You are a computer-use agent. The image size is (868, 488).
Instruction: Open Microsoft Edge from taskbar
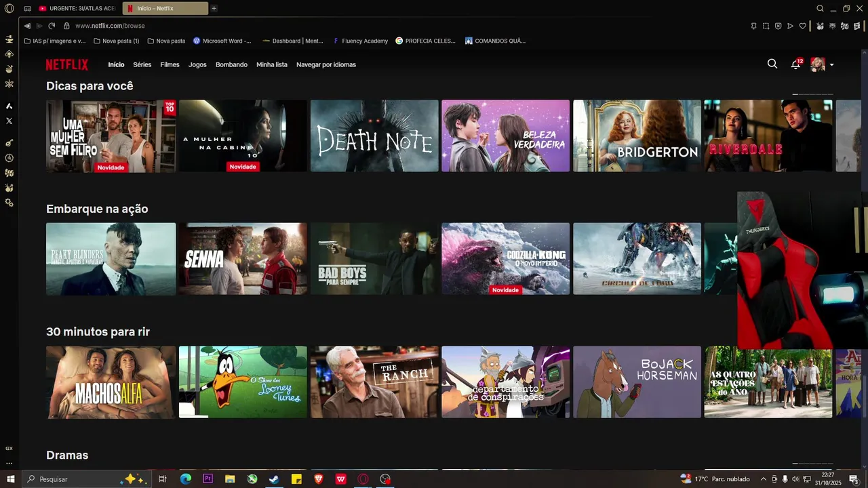tap(185, 479)
